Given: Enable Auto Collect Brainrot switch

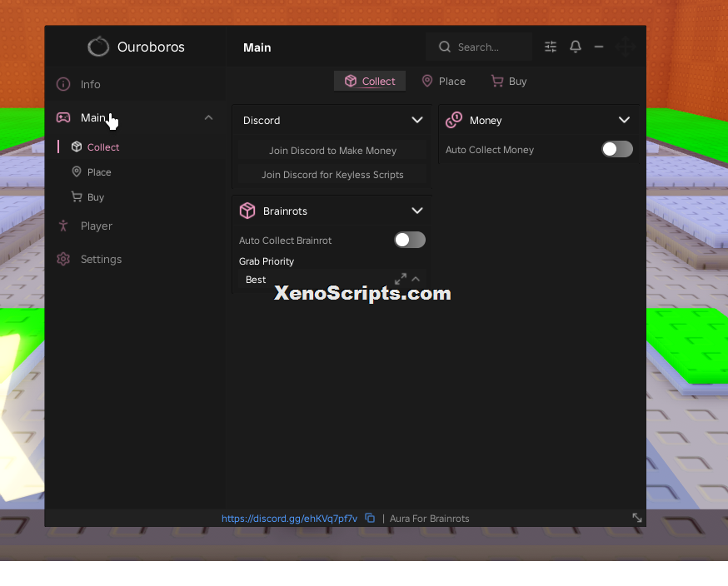Looking at the screenshot, I should tap(410, 240).
